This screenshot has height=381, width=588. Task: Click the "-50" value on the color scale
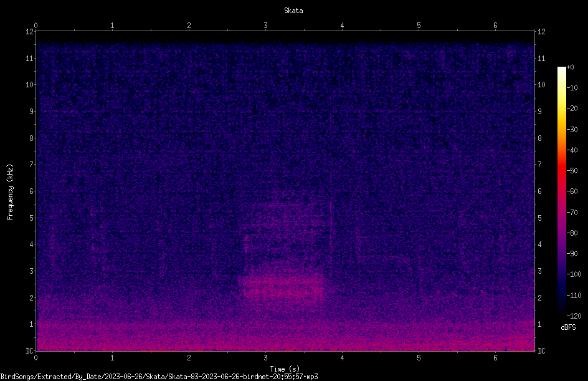pos(572,171)
